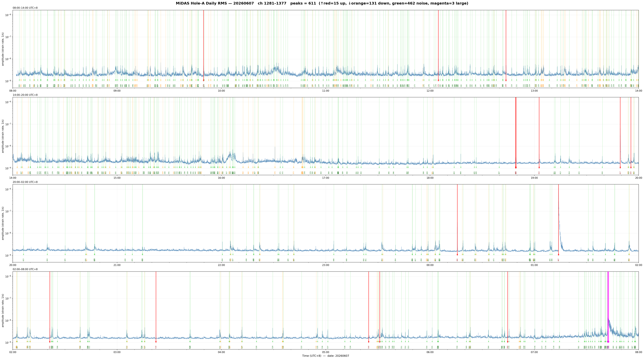Click the y-axis label of the 08:00–14:00 panel
Image resolution: width=644 pixels, height=359 pixels.
coord(3,49)
